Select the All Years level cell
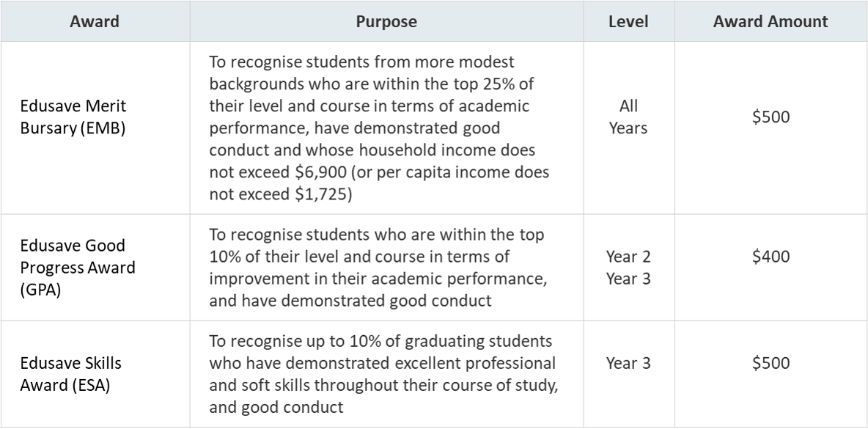This screenshot has width=868, height=429. pyautogui.click(x=628, y=128)
